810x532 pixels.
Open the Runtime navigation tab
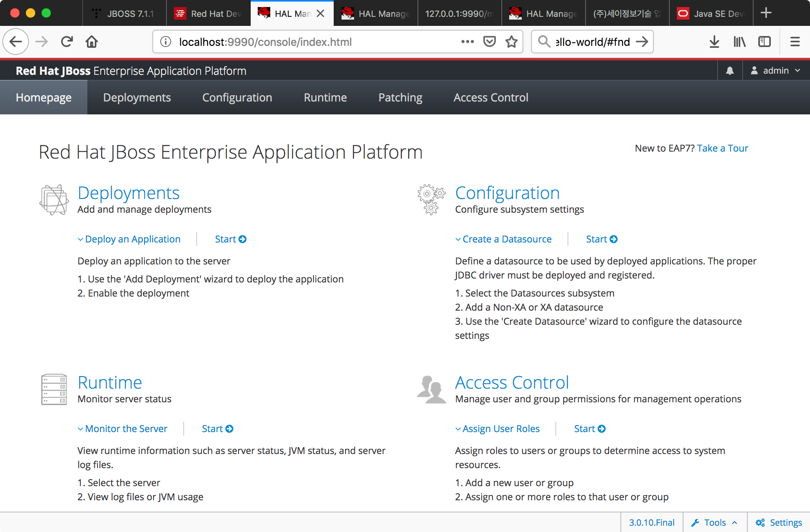coord(325,98)
